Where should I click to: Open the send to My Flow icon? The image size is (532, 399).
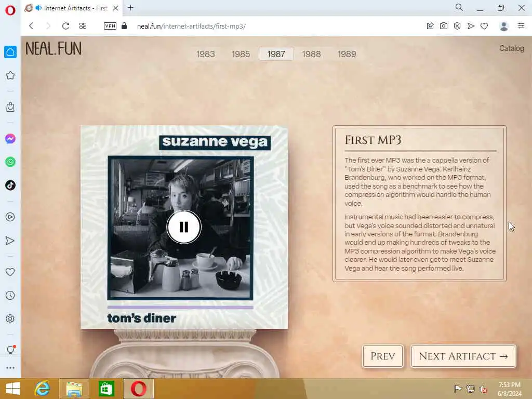(x=471, y=26)
